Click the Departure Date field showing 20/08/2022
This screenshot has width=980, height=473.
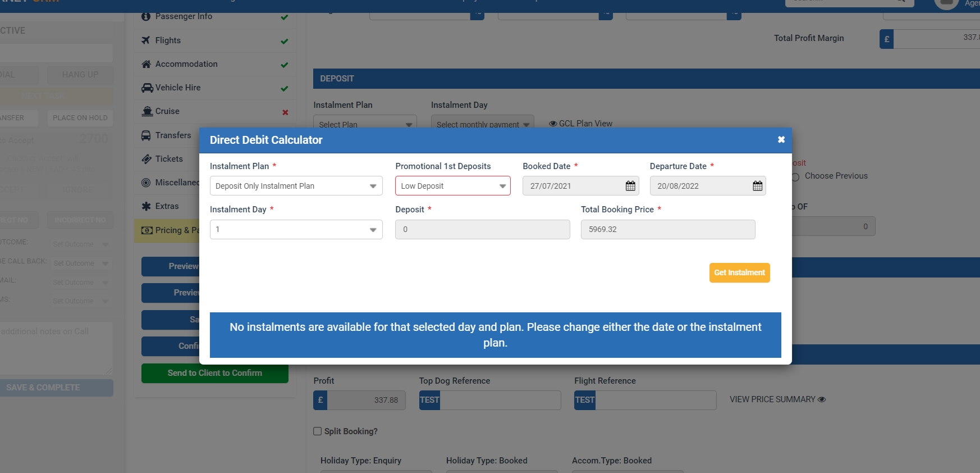[x=708, y=186]
